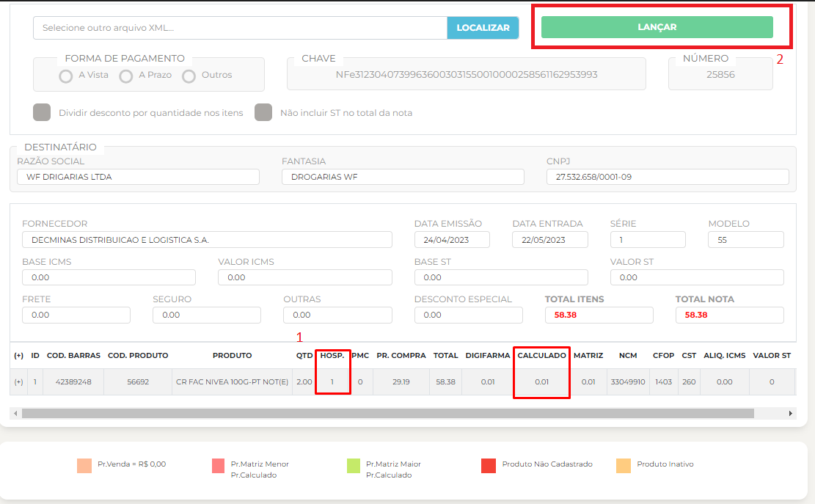Screen dimensions: 815x504
Task: Click the QTD cell 2.00
Action: coord(304,382)
